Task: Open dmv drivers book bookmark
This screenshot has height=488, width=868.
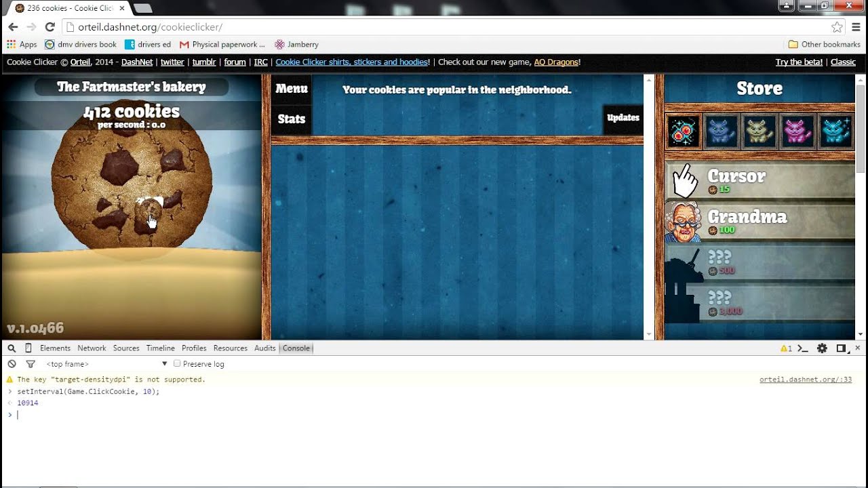Action: coord(81,44)
